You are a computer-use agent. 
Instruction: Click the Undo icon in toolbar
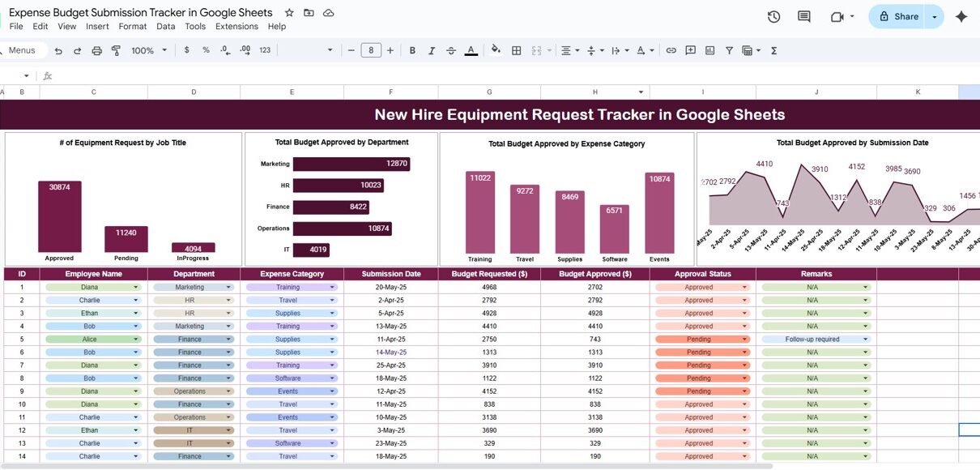tap(58, 50)
